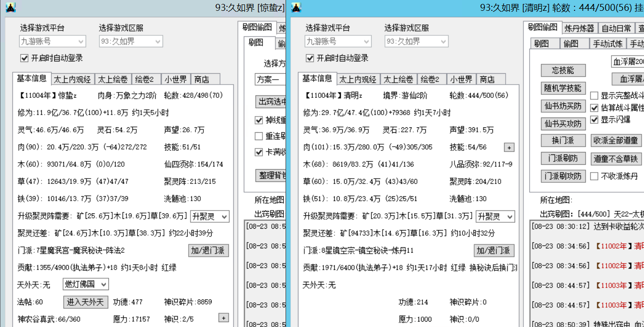Go to 小世界 tab in 清明z window
Image resolution: width=644 pixels, height=327 pixels.
461,79
